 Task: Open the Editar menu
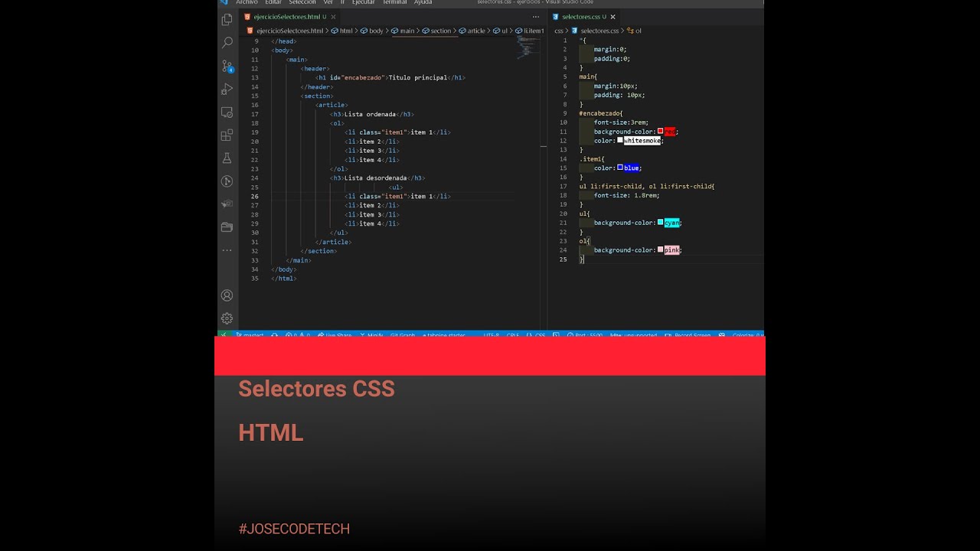[x=273, y=2]
